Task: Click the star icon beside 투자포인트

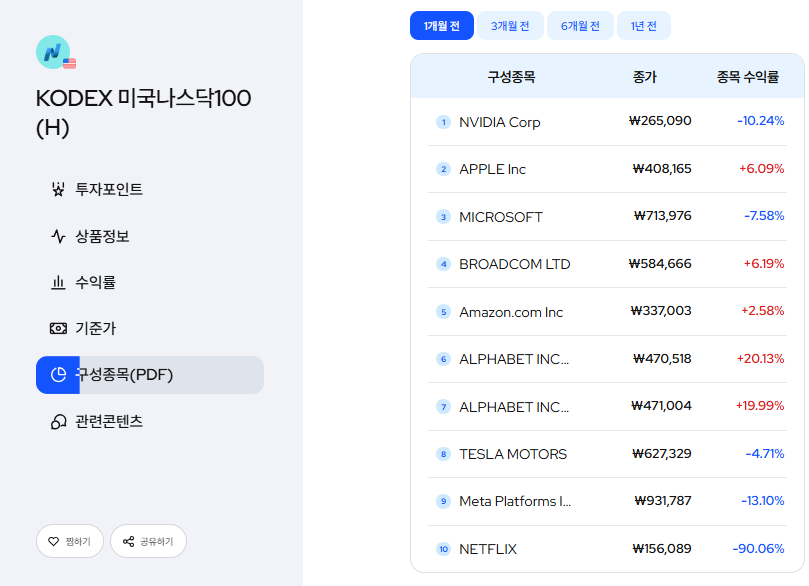Action: (58, 189)
